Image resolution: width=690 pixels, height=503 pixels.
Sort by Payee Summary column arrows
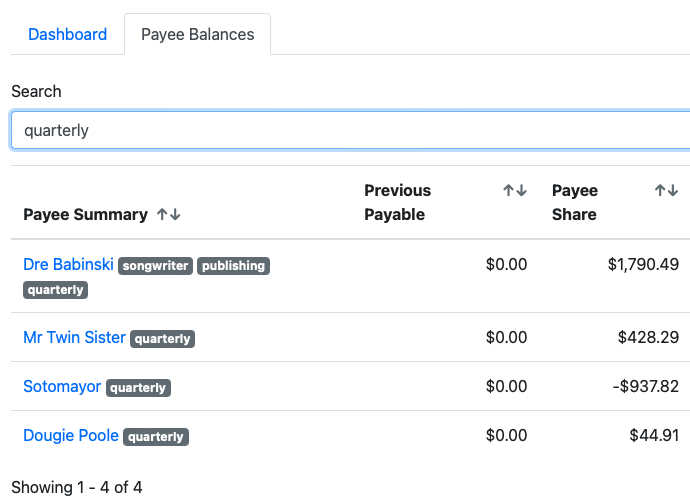[168, 214]
